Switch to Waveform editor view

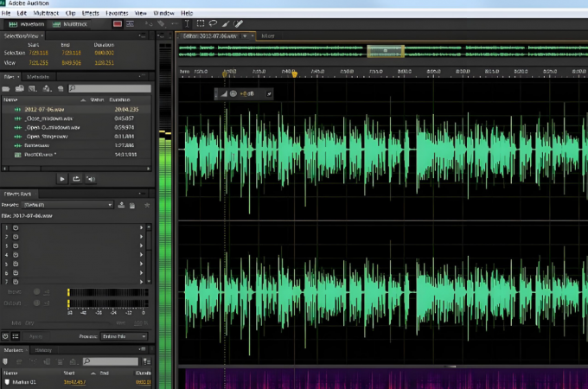coord(27,24)
